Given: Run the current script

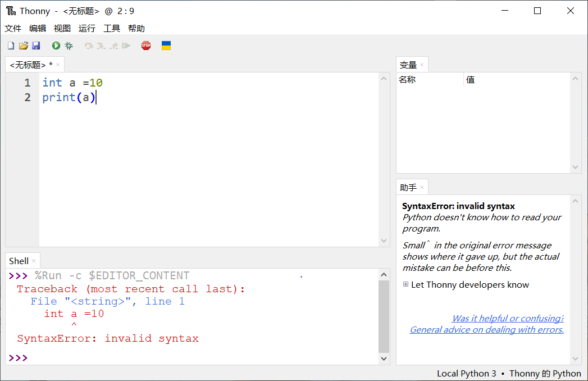Looking at the screenshot, I should click(55, 46).
